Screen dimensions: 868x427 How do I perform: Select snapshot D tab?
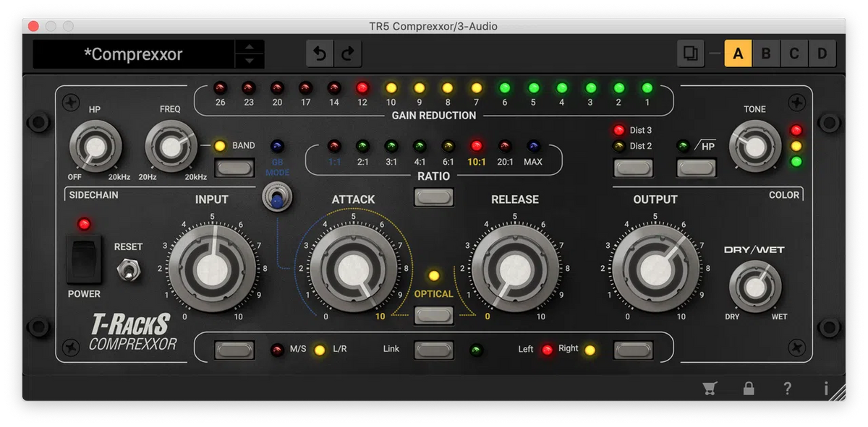[x=822, y=53]
